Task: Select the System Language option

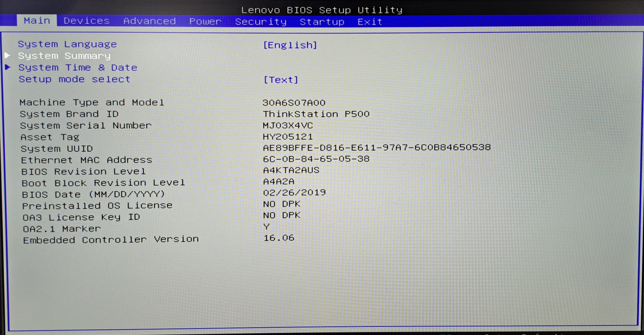Action: point(68,44)
